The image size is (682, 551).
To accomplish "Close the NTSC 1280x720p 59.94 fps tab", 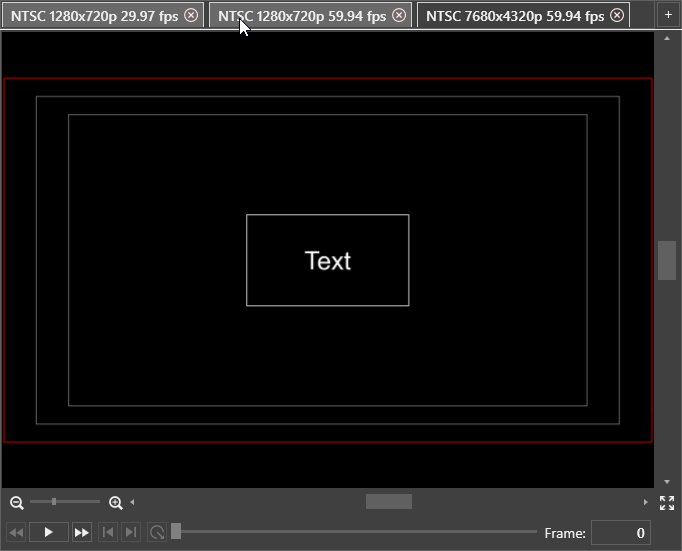I will click(399, 16).
